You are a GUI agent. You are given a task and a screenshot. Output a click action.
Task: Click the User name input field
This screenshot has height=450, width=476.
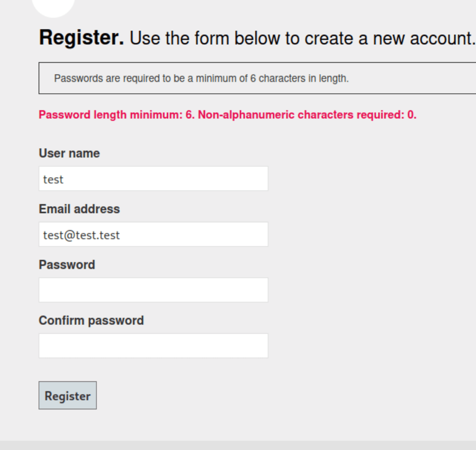pyautogui.click(x=153, y=179)
